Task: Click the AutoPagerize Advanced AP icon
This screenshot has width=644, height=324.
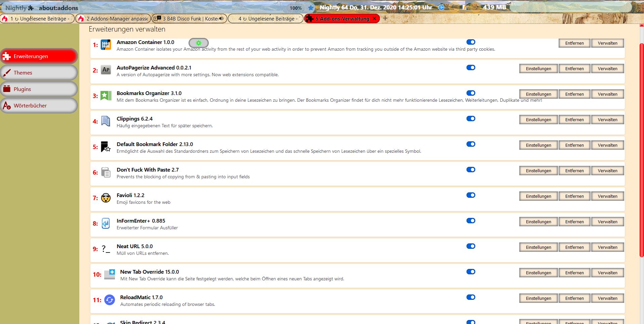Action: click(x=106, y=70)
